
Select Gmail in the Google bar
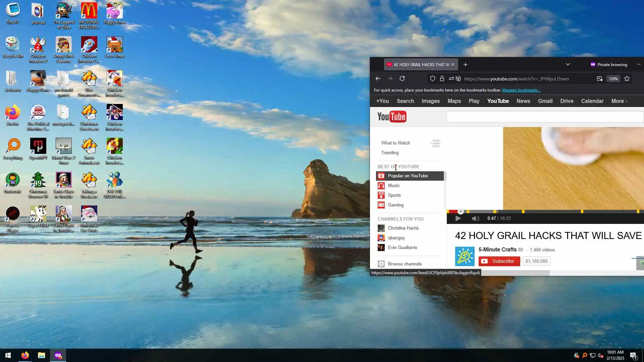(545, 101)
